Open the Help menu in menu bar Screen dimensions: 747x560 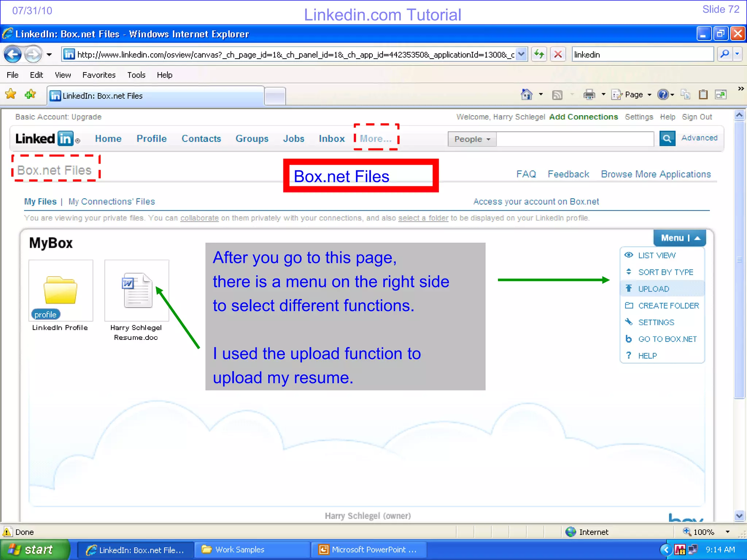[165, 75]
